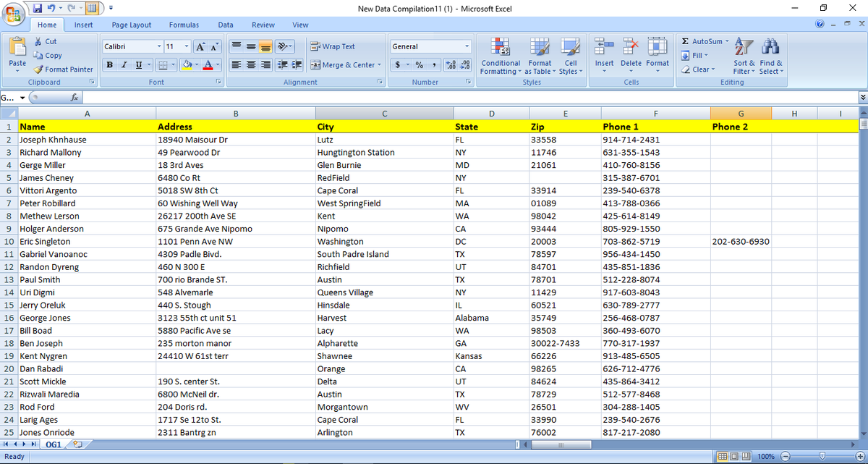Toggle Bold formatting
The image size is (868, 464).
109,65
